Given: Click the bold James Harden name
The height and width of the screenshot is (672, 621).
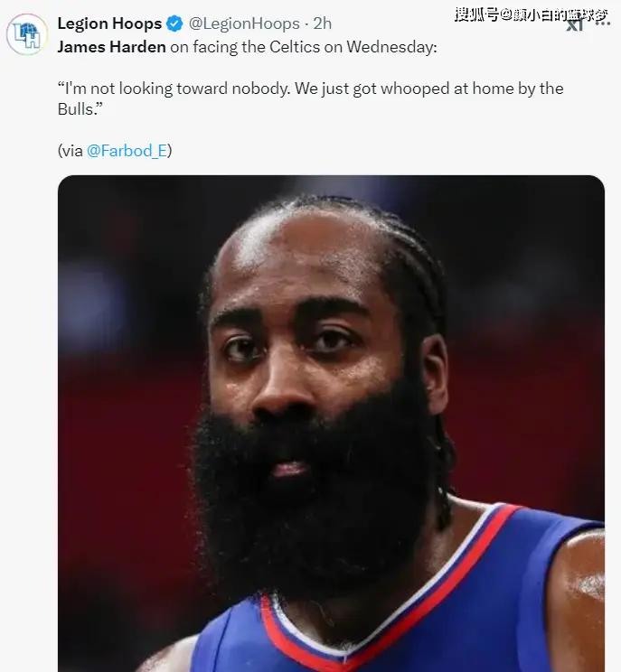Looking at the screenshot, I should click(111, 46).
